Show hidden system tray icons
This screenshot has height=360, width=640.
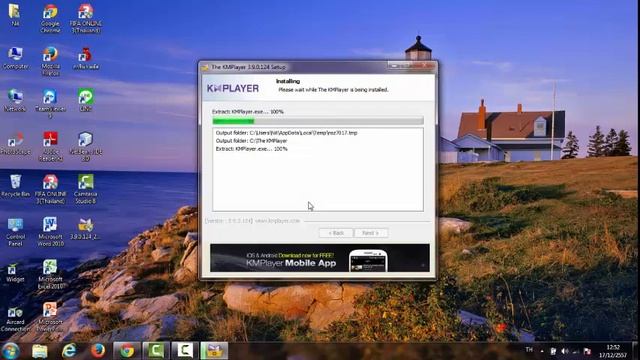[542, 351]
